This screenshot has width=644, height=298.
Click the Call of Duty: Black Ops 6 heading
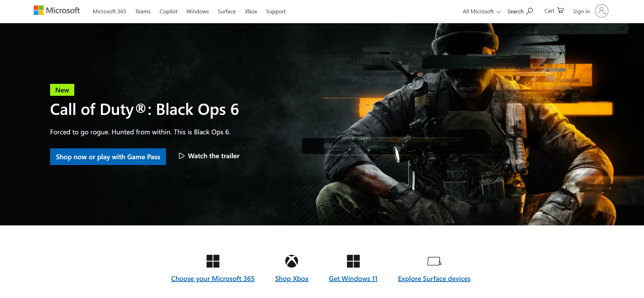[x=144, y=110]
